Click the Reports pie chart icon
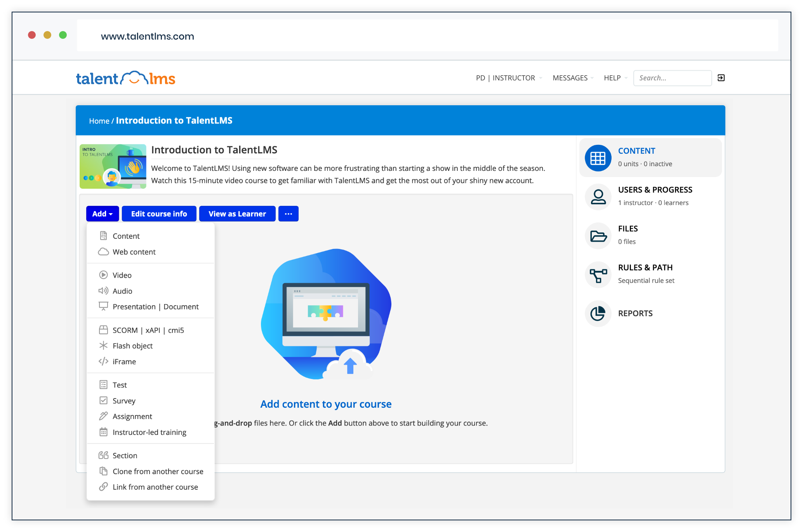This screenshot has height=532, width=803. [598, 313]
